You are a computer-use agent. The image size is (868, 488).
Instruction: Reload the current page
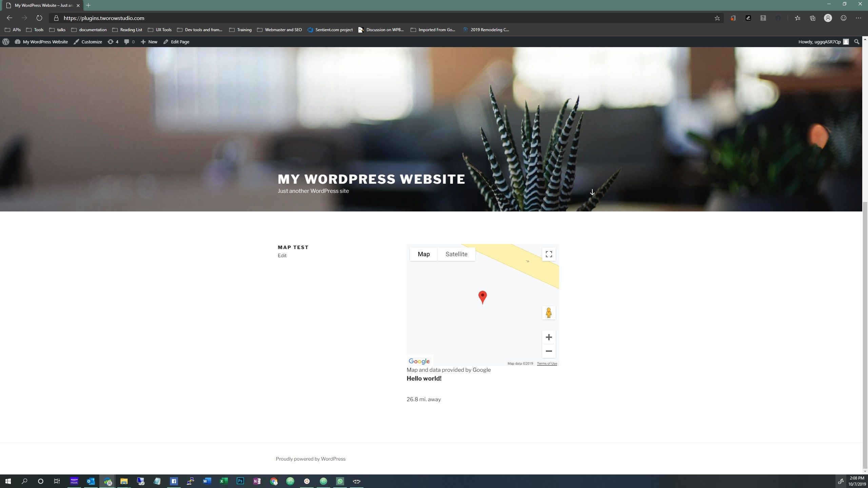click(x=39, y=18)
